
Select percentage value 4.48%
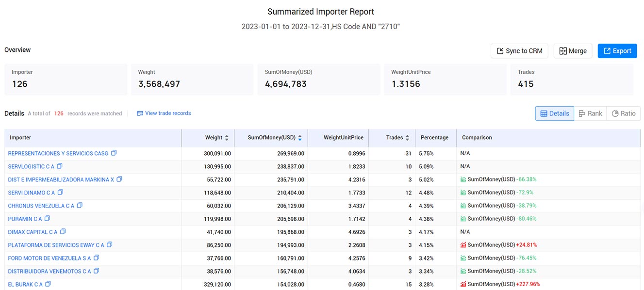click(x=427, y=193)
